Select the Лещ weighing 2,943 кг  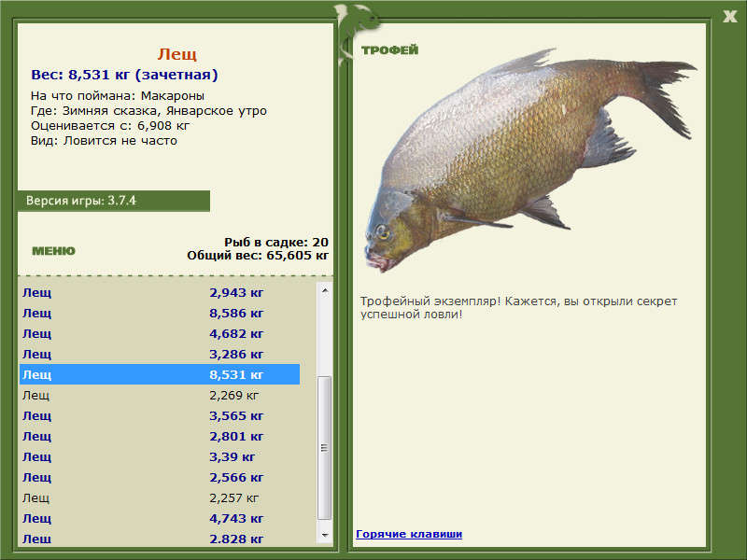click(159, 292)
